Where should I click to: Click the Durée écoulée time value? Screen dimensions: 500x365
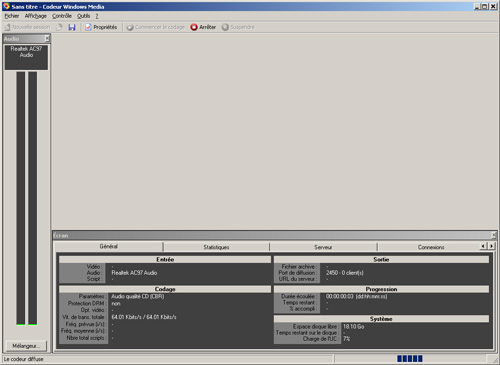click(356, 296)
